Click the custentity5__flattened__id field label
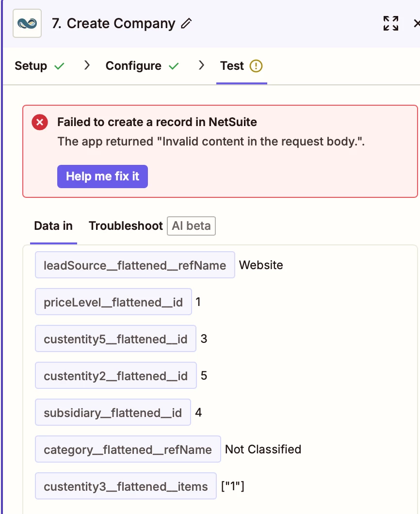 [x=116, y=338]
